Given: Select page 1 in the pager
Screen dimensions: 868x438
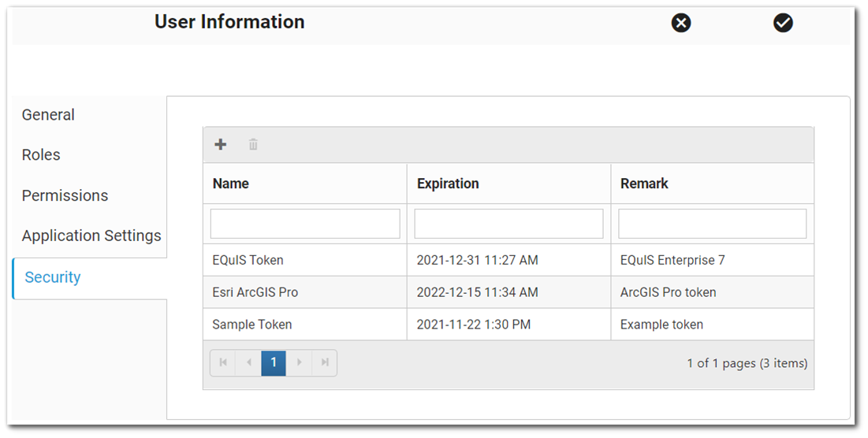Looking at the screenshot, I should [x=274, y=363].
